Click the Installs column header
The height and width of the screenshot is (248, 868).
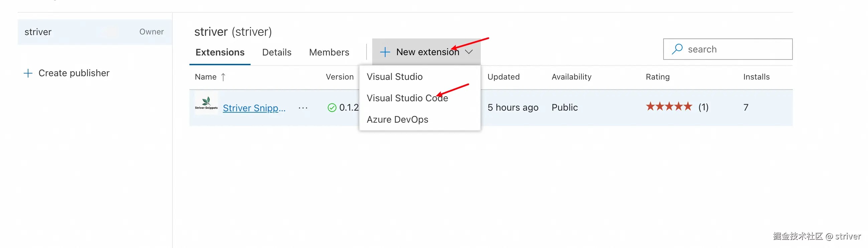(x=756, y=77)
